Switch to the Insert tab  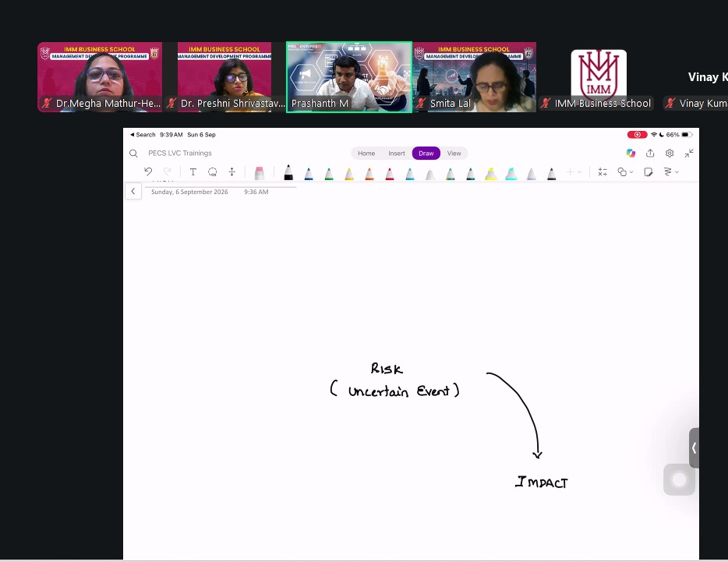tap(397, 154)
